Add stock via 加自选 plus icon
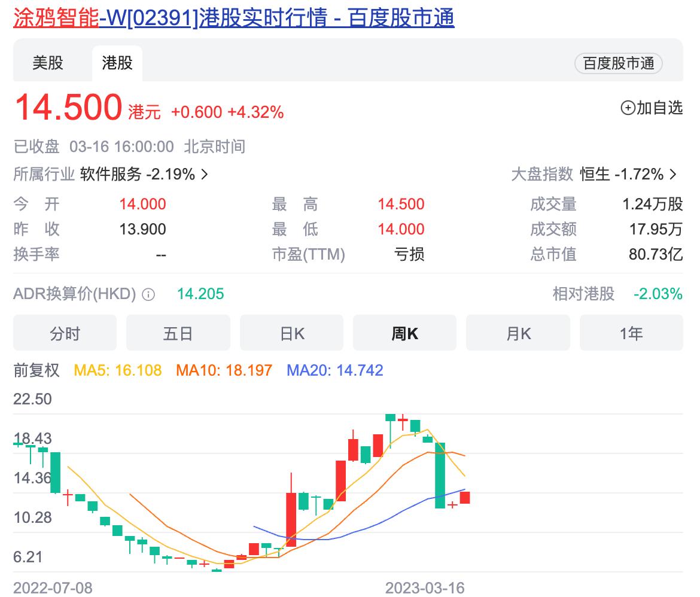 (628, 108)
